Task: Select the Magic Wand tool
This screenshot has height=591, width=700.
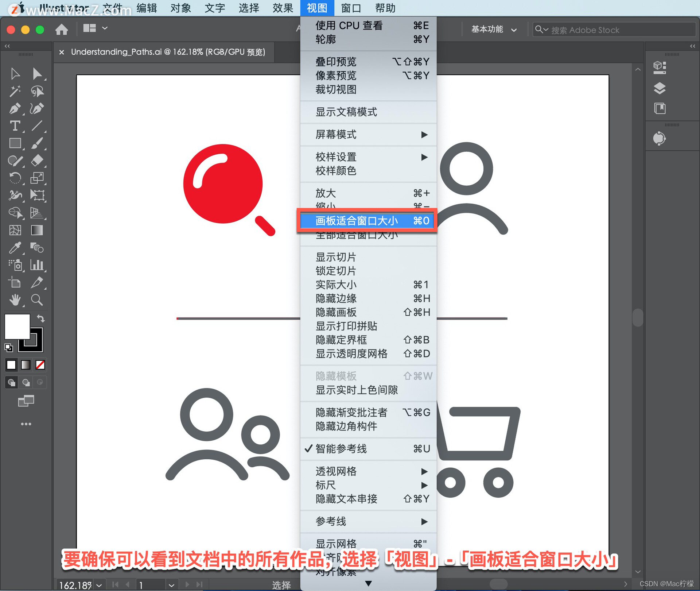Action: tap(15, 91)
